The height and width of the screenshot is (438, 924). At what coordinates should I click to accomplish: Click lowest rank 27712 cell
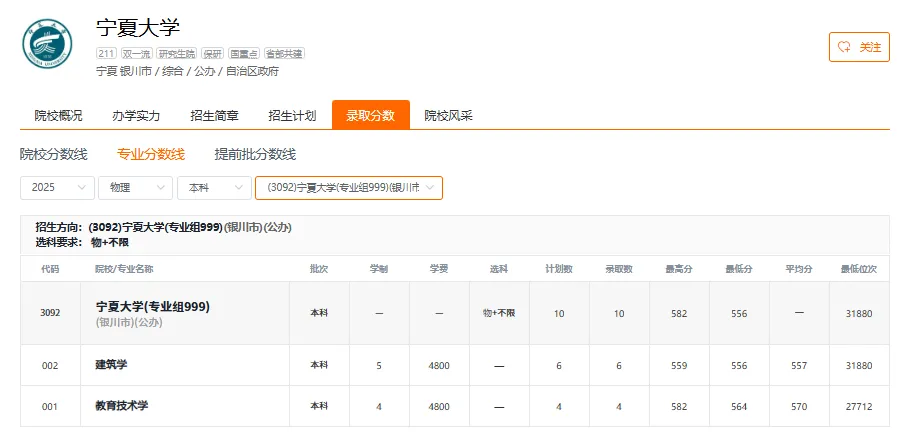pos(859,407)
